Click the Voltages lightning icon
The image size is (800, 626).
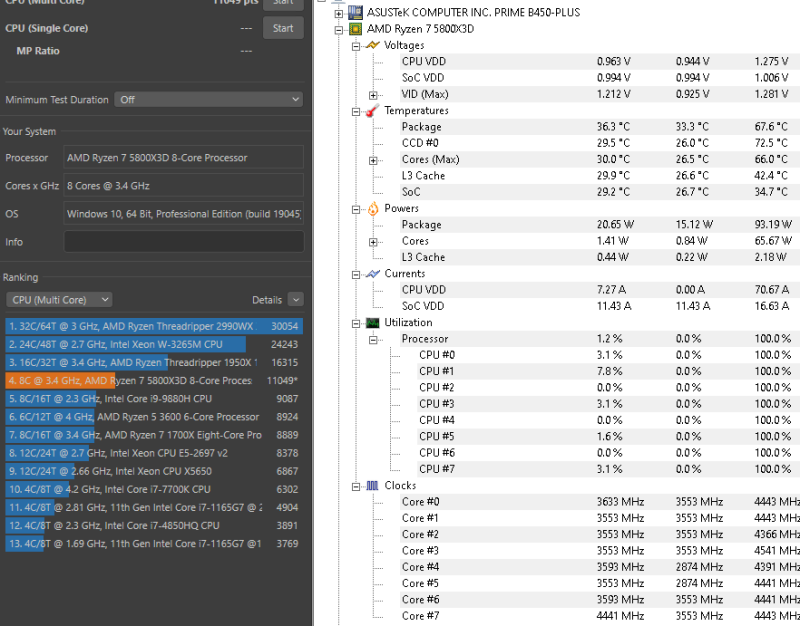coord(372,45)
